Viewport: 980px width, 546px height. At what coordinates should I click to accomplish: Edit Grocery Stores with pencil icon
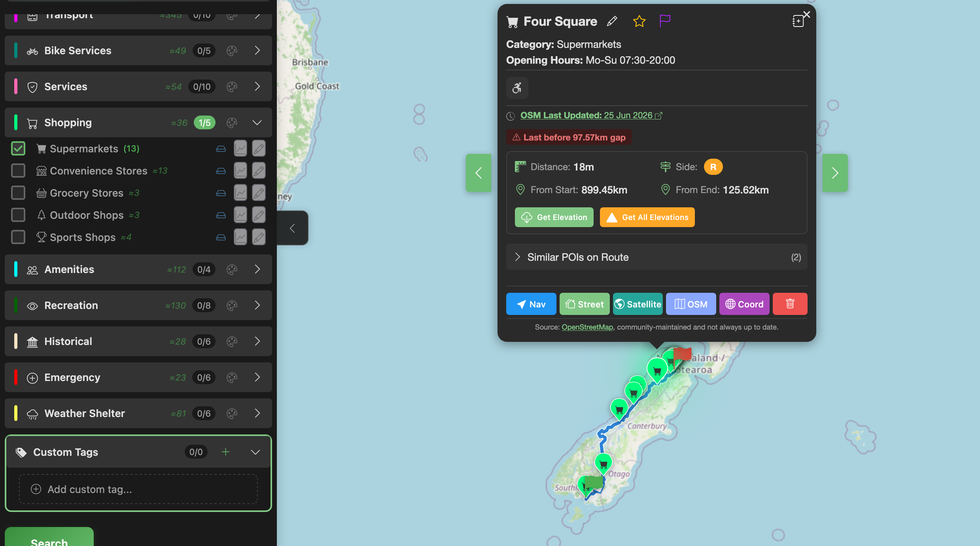[x=259, y=193]
